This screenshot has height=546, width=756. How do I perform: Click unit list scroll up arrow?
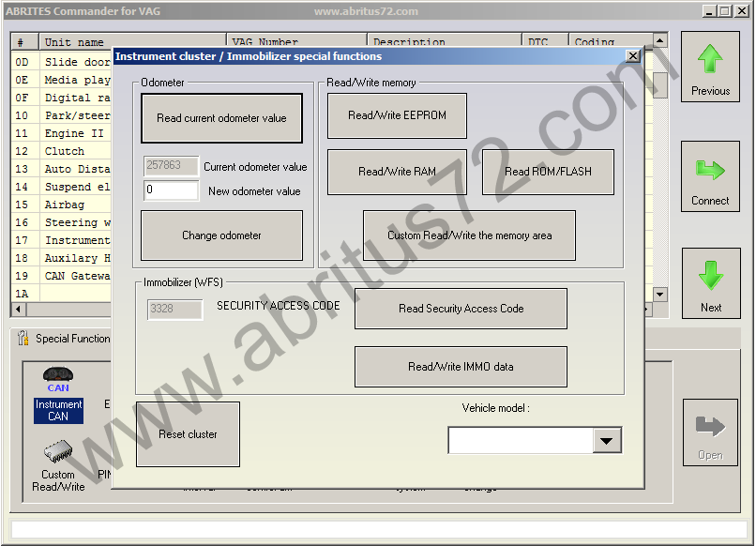pyautogui.click(x=660, y=40)
